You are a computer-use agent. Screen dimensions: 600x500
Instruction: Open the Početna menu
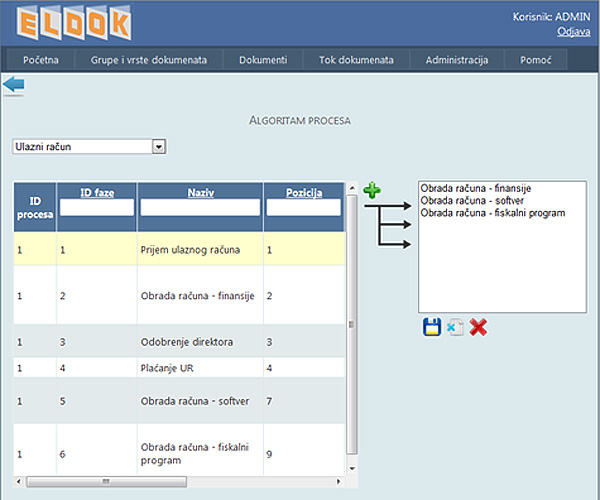(42, 60)
